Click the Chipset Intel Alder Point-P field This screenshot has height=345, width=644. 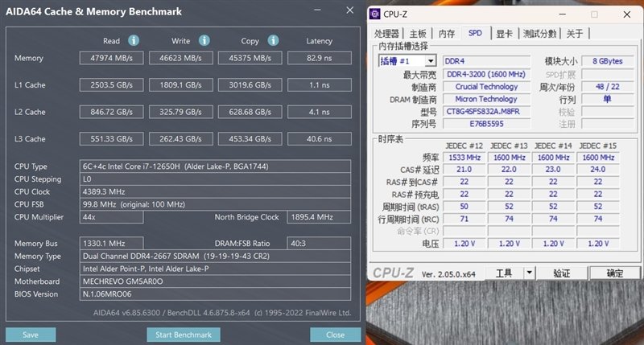(215, 269)
